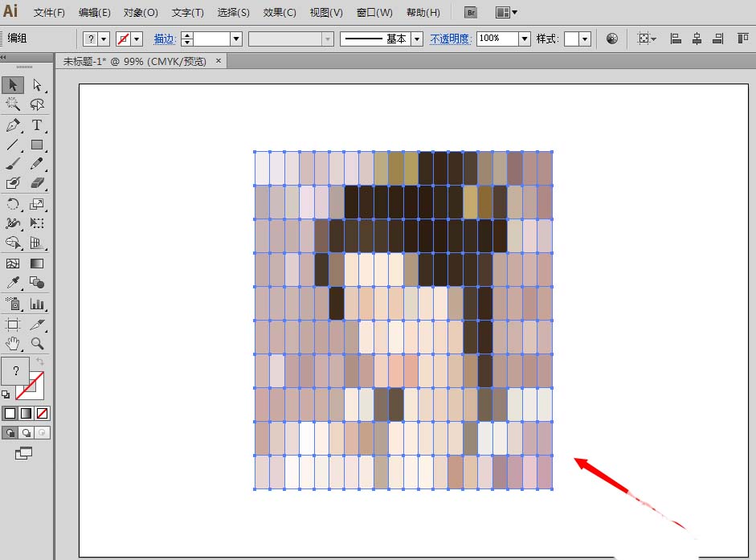Select the Scale tool

(37, 204)
